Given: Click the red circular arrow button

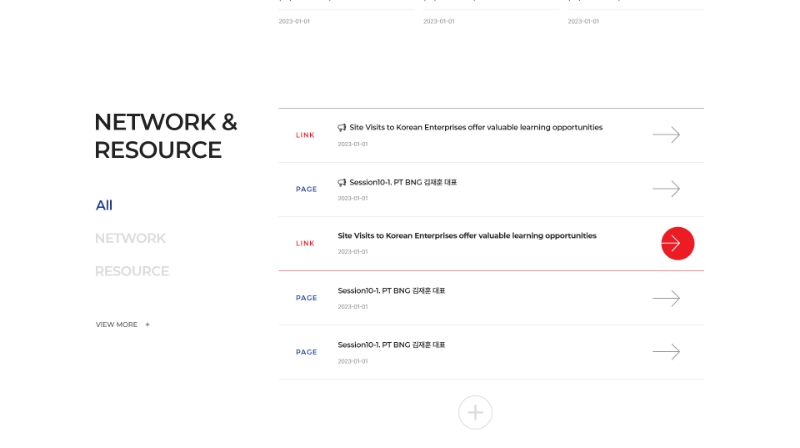Looking at the screenshot, I should click(x=678, y=243).
